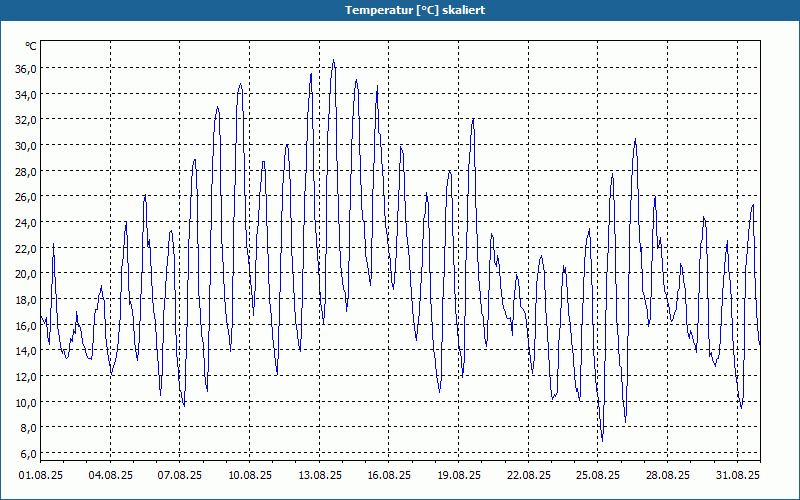Screen dimensions: 800x500
Task: Click the 31.08.25 date label
Action: click(x=737, y=475)
